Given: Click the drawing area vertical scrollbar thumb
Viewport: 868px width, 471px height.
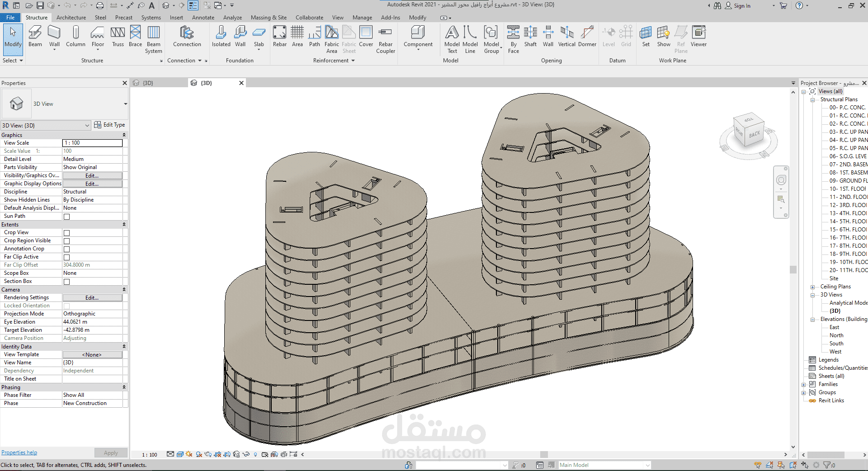Looking at the screenshot, I should (793, 269).
